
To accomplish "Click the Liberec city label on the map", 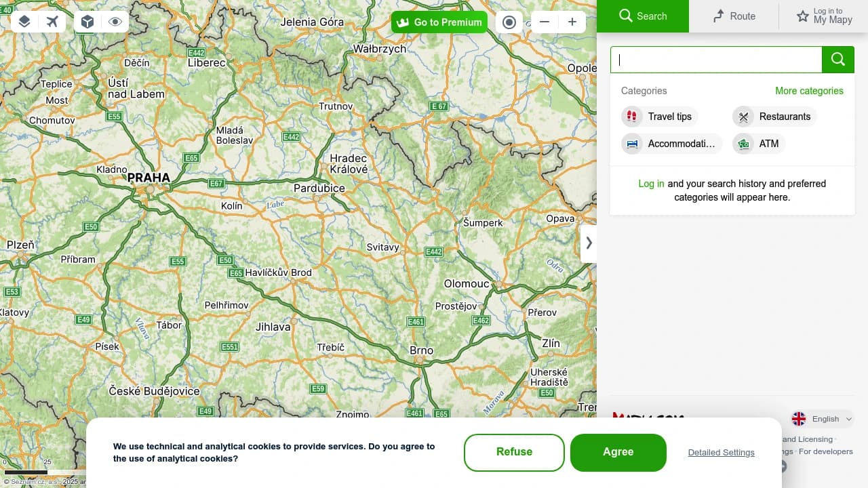I will 207,62.
